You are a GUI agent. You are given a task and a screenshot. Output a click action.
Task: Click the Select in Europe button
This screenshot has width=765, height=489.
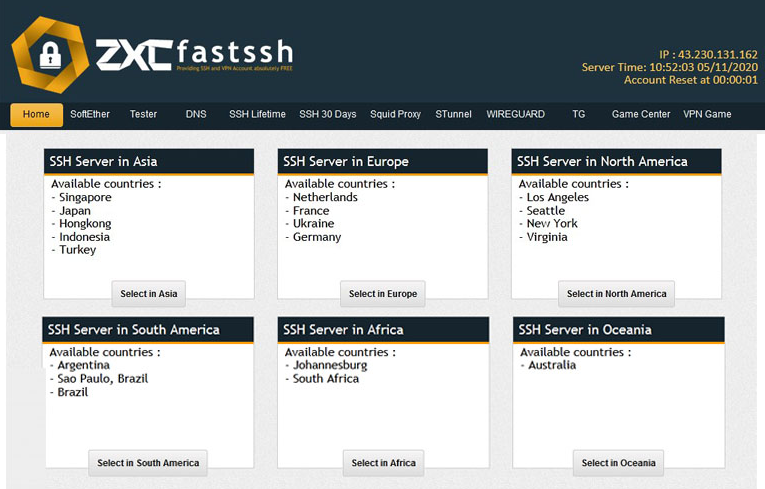pyautogui.click(x=382, y=294)
